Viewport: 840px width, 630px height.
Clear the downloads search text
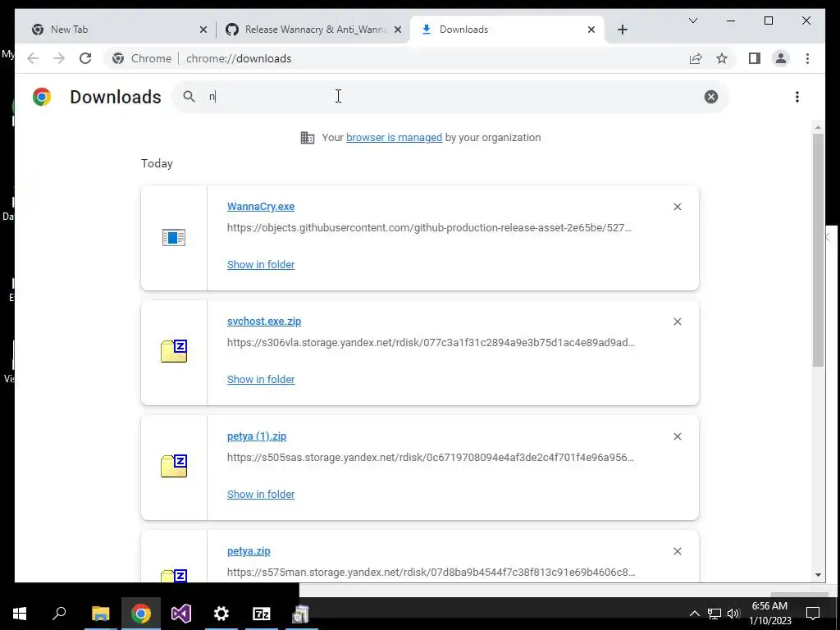(711, 97)
